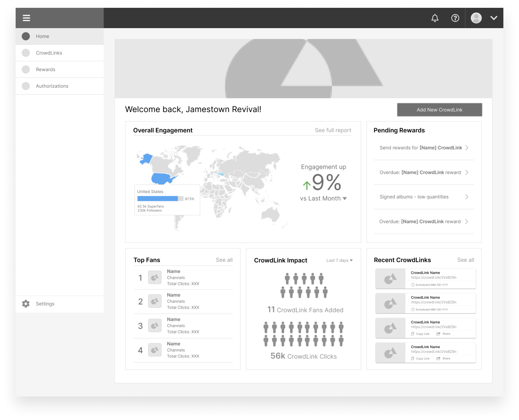Open the Settings gear icon

26,304
